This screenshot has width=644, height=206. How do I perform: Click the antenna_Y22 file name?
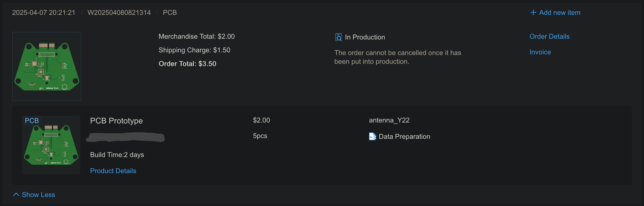pyautogui.click(x=389, y=120)
